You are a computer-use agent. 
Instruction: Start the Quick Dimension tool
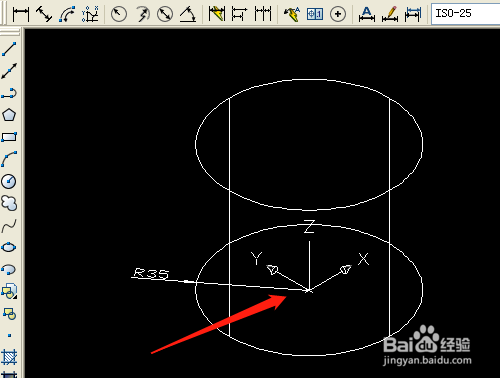coord(217,14)
